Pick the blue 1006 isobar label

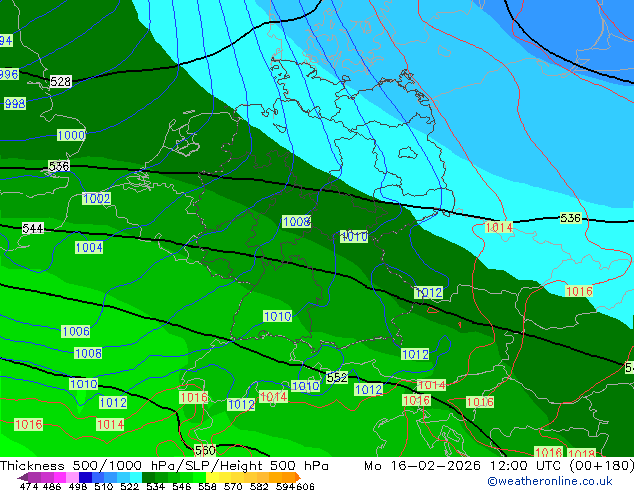coord(76,332)
